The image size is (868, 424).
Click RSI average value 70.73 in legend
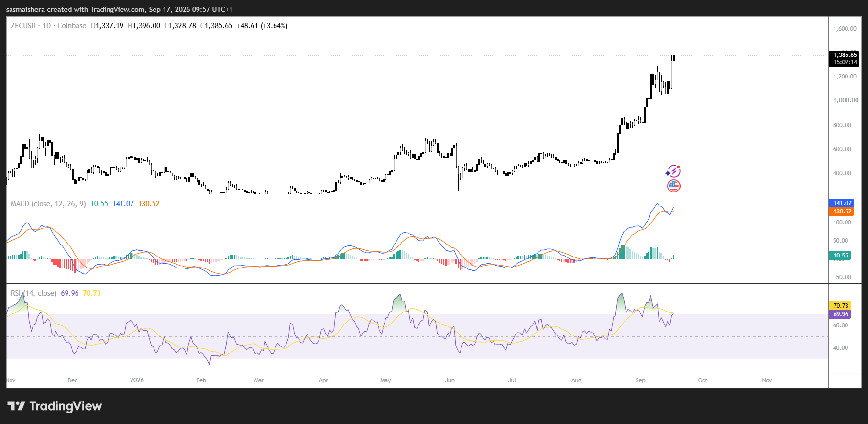[x=92, y=293]
